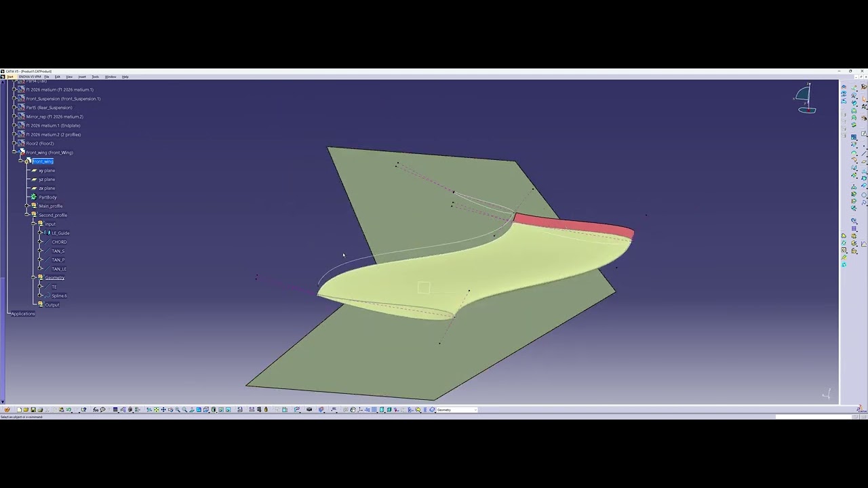Open the Isometric quick view icon
This screenshot has height=488, width=868.
pyautogui.click(x=205, y=409)
